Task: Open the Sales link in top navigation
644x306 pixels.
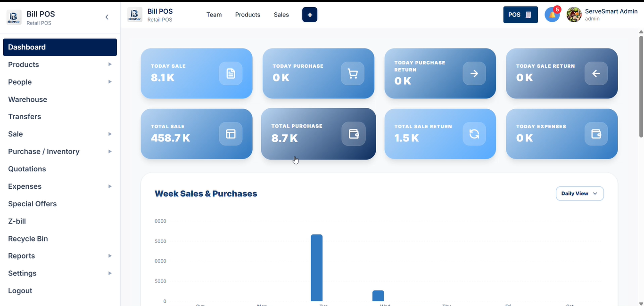Action: [281, 15]
